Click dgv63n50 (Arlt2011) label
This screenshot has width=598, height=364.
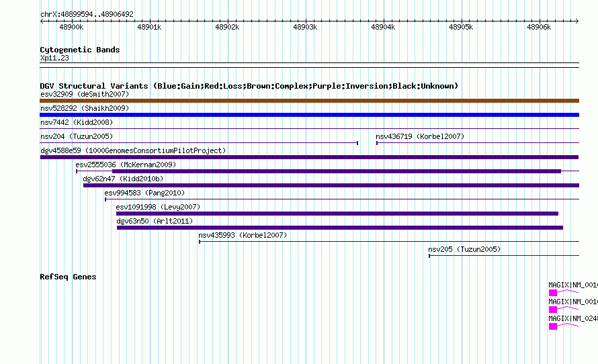155,221
